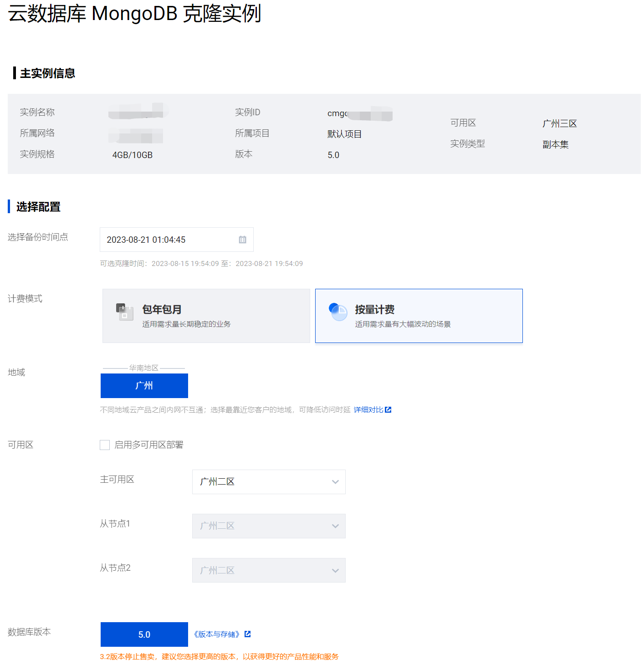Open calendar icon in backup time field

pos(242,240)
